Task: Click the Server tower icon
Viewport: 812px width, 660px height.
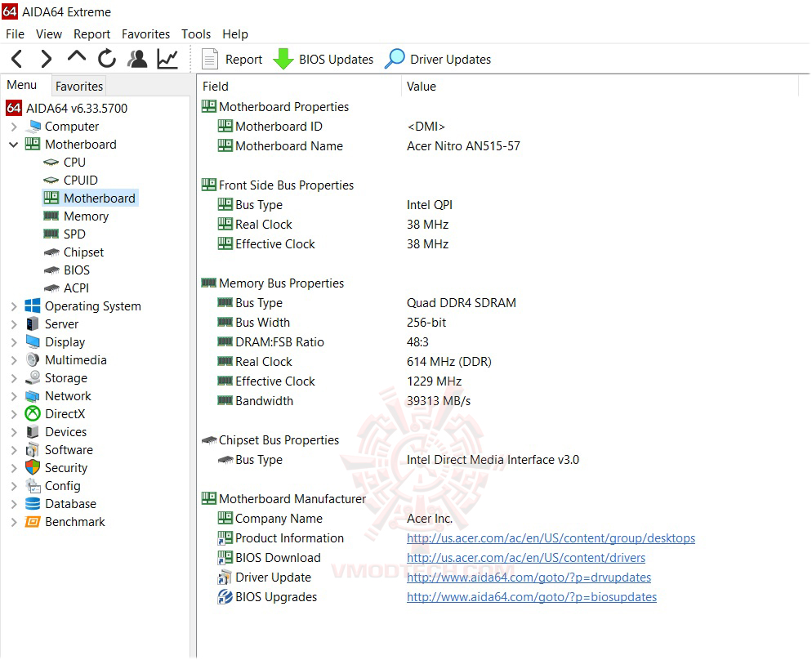Action: pos(33,324)
